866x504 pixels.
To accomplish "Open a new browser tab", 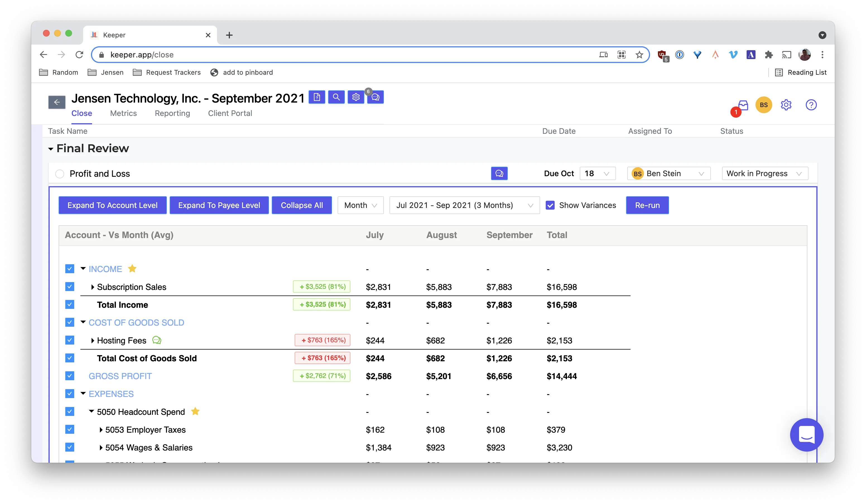I will tap(229, 35).
